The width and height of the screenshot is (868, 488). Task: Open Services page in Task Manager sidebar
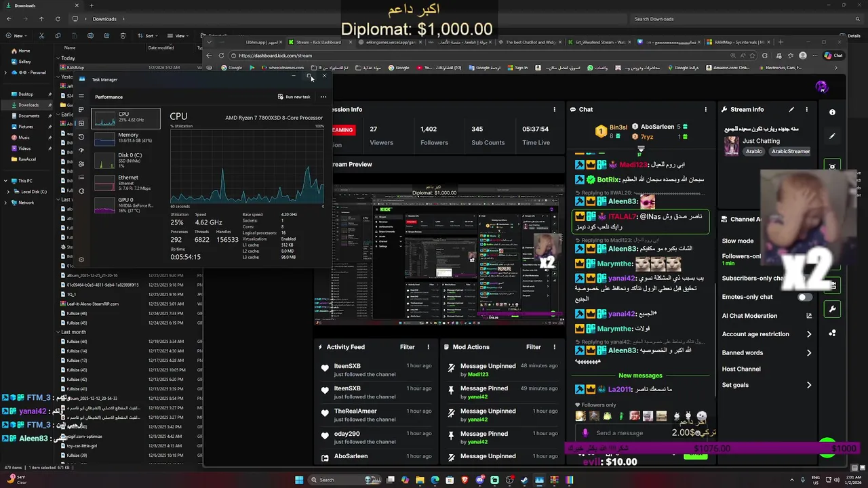81,191
